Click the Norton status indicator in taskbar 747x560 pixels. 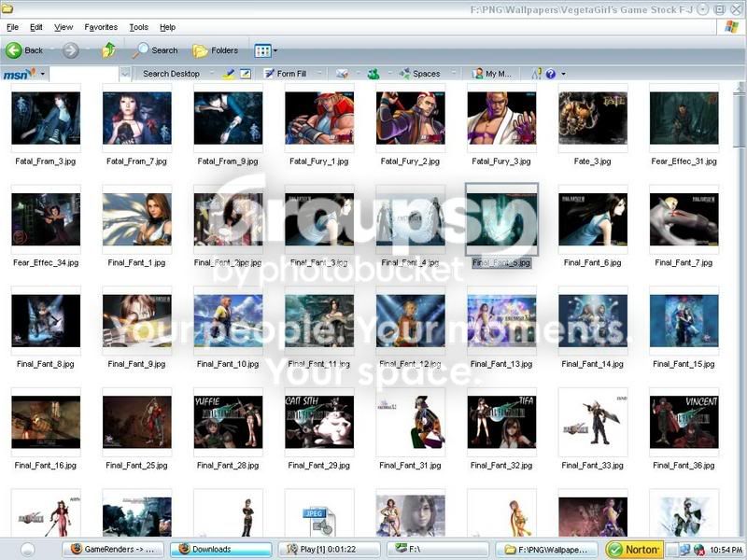tap(634, 550)
